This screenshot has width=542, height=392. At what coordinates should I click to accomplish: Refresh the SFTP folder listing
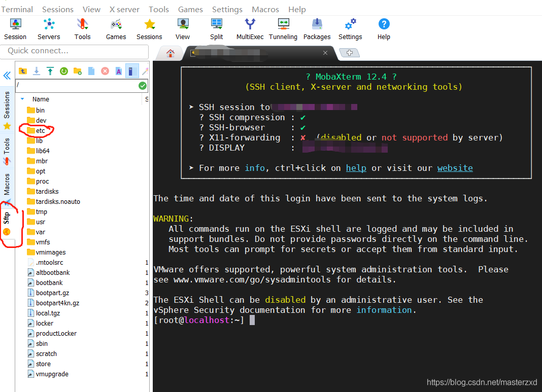pos(64,71)
